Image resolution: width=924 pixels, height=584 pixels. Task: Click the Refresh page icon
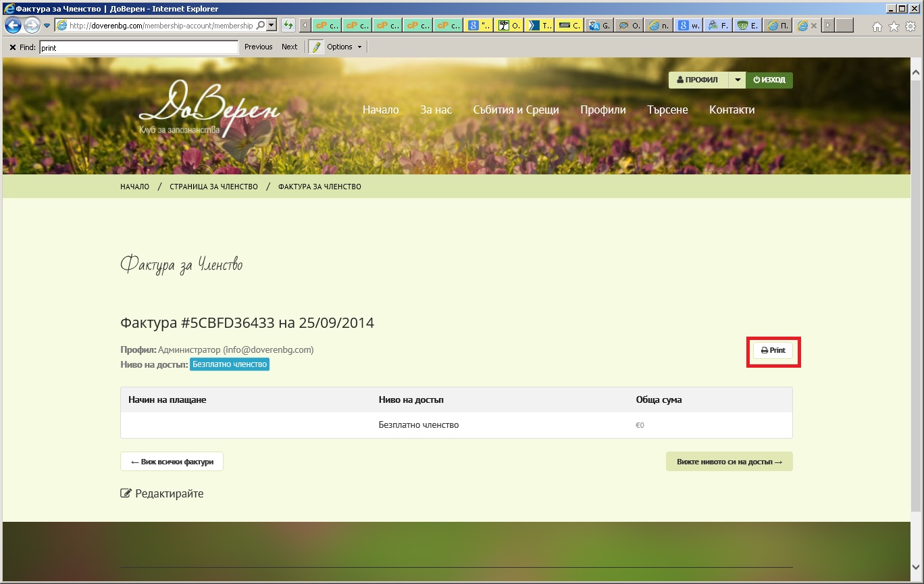pyautogui.click(x=288, y=26)
